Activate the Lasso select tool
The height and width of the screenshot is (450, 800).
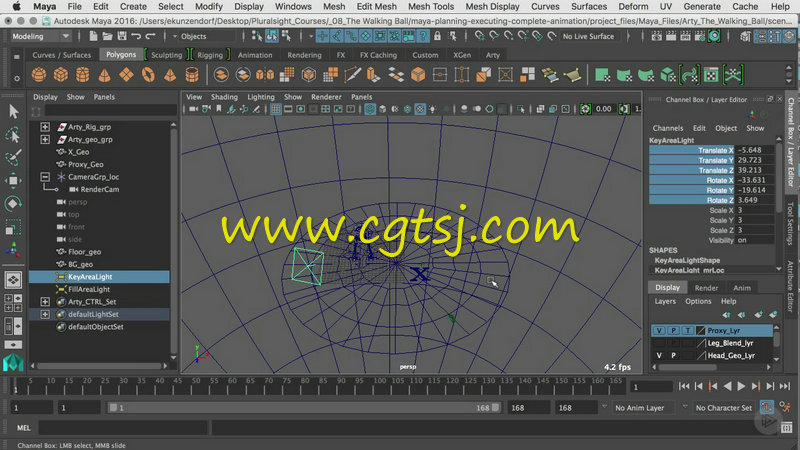pyautogui.click(x=13, y=135)
